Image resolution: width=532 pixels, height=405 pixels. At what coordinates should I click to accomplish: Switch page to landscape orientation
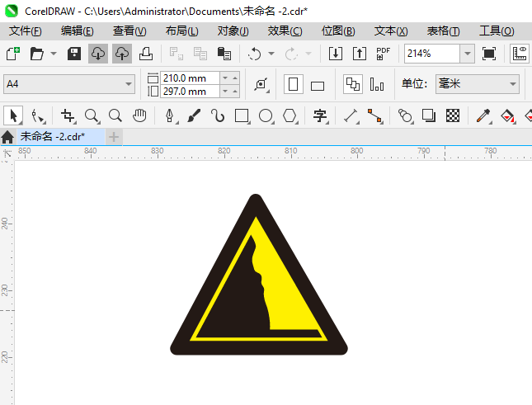[x=318, y=86]
